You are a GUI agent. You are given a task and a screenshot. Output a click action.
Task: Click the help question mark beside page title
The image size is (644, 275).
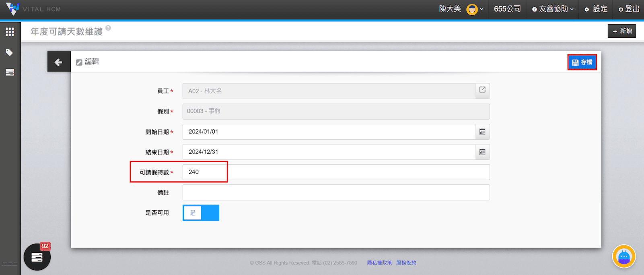pyautogui.click(x=108, y=28)
